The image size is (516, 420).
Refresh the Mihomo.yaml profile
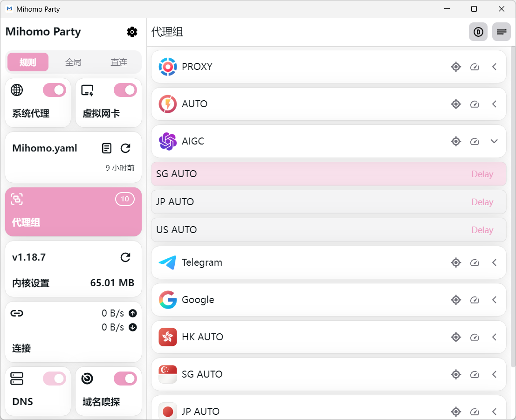[x=125, y=148]
